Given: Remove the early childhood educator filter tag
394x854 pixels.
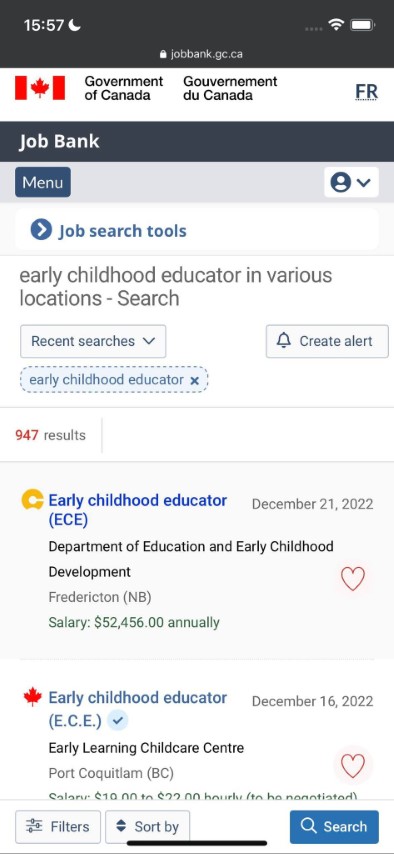Looking at the screenshot, I should pos(195,381).
